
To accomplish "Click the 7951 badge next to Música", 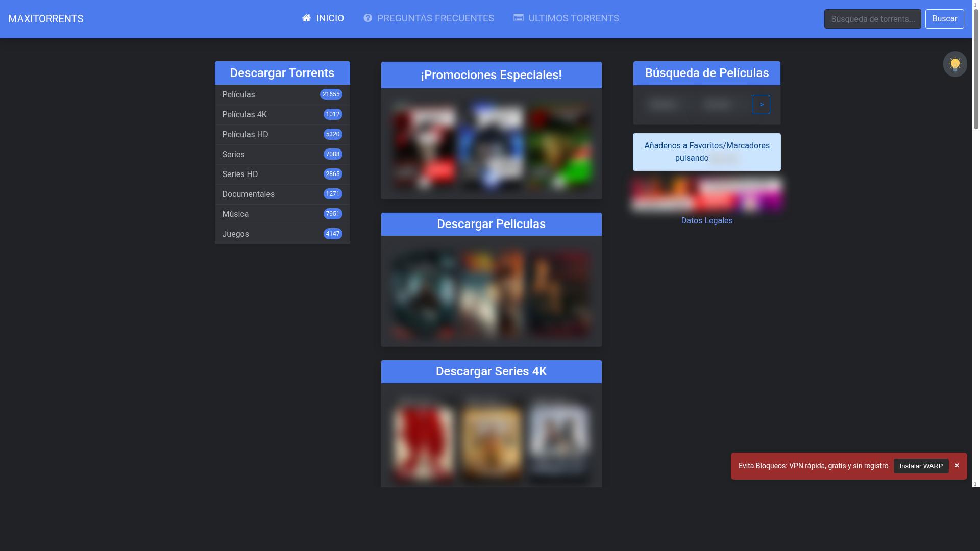I will point(332,214).
